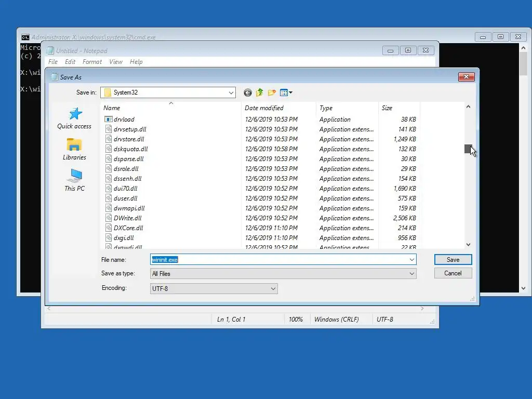The image size is (532, 399).
Task: Click the Cancel button
Action: click(453, 273)
